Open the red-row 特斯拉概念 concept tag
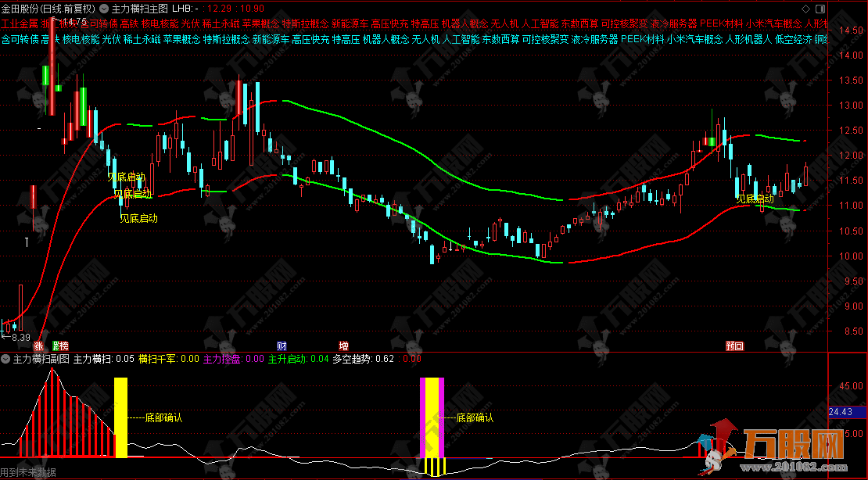Image resolution: width=868 pixels, height=480 pixels. point(306,23)
